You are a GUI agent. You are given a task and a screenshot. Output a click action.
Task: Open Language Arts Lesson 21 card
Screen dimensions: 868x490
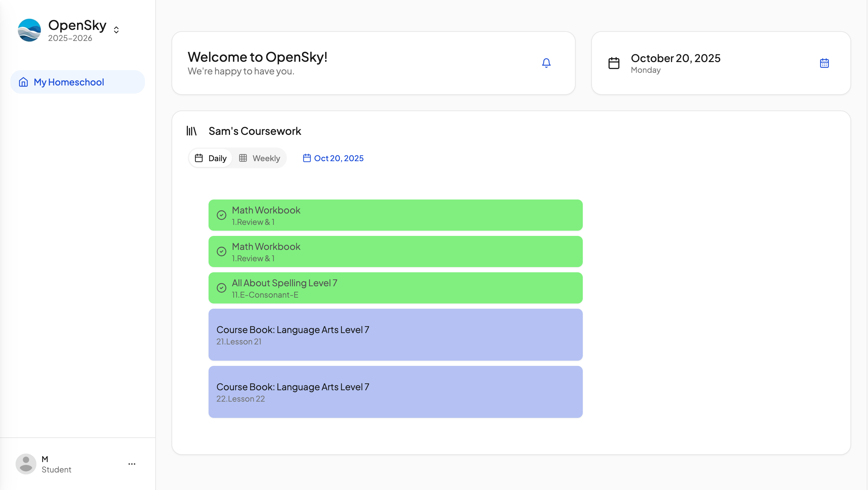(x=395, y=335)
